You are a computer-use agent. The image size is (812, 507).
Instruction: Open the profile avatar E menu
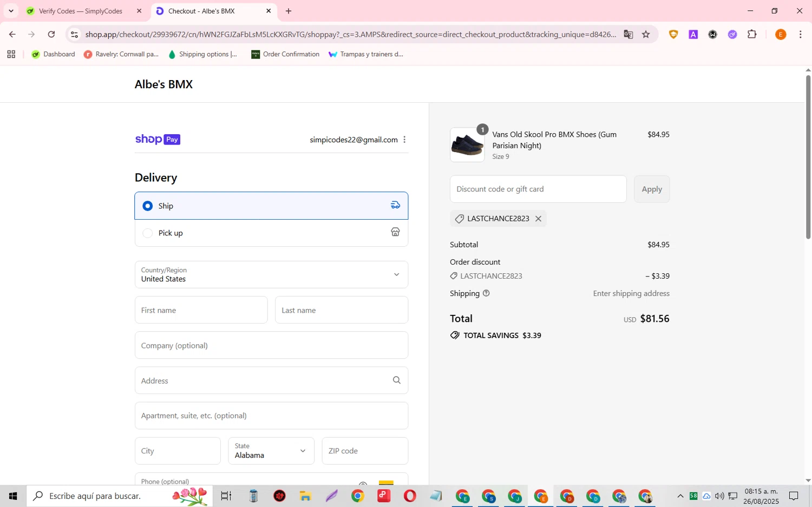(781, 35)
